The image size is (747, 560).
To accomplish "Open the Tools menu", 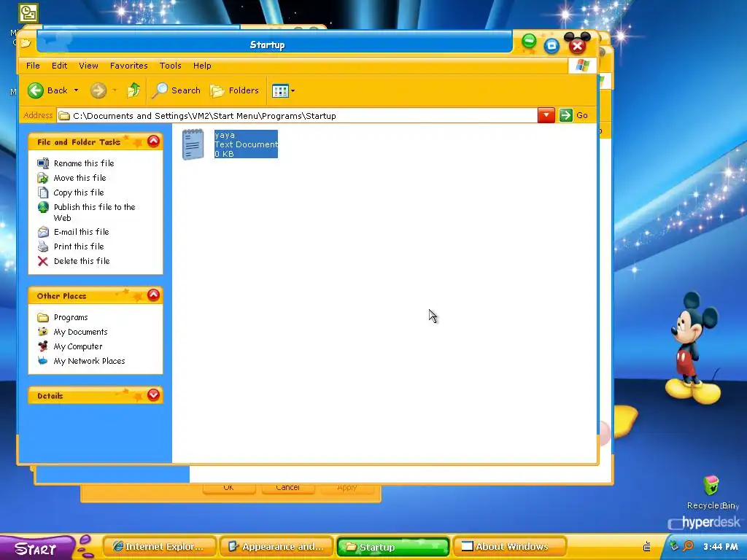I will (x=170, y=66).
